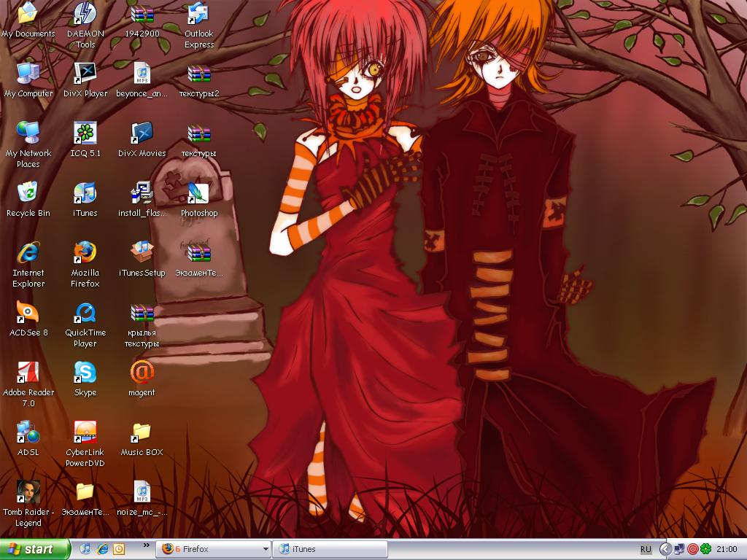This screenshot has width=747, height=560.
Task: Open Internet Explorer from Quick Launch
Action: point(102,549)
